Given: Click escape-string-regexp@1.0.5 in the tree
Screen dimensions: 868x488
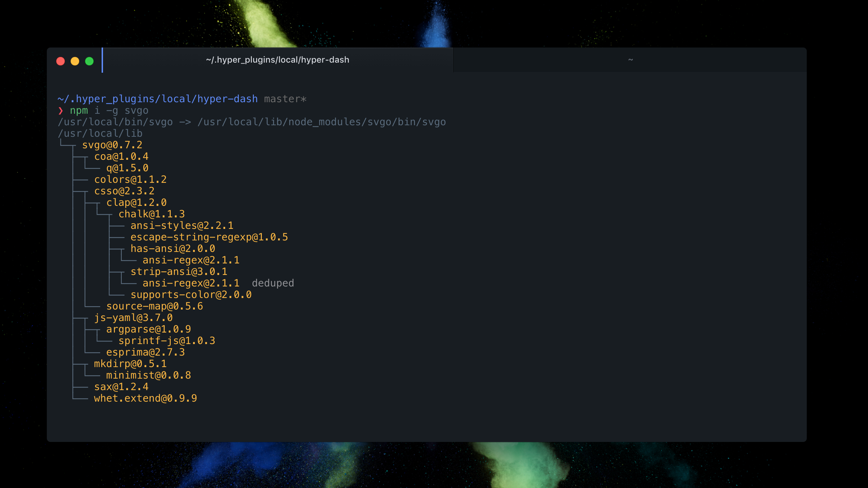Looking at the screenshot, I should (x=209, y=237).
